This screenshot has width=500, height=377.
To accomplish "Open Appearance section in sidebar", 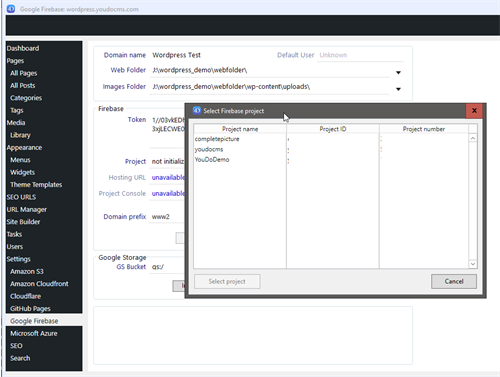I will (x=24, y=148).
